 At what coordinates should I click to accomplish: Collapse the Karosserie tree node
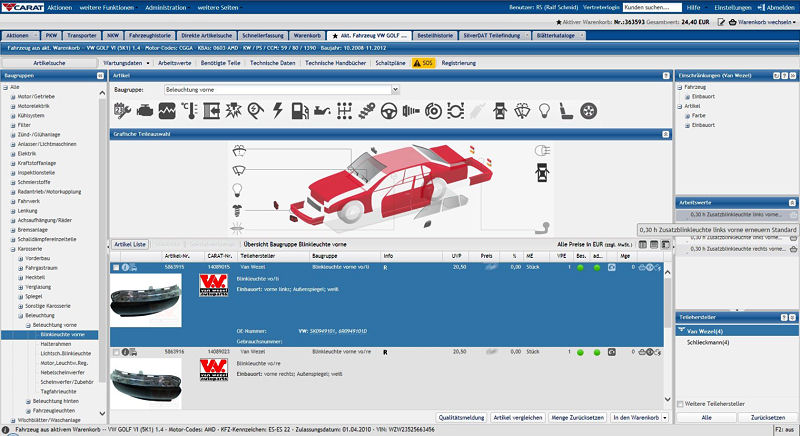[13, 249]
